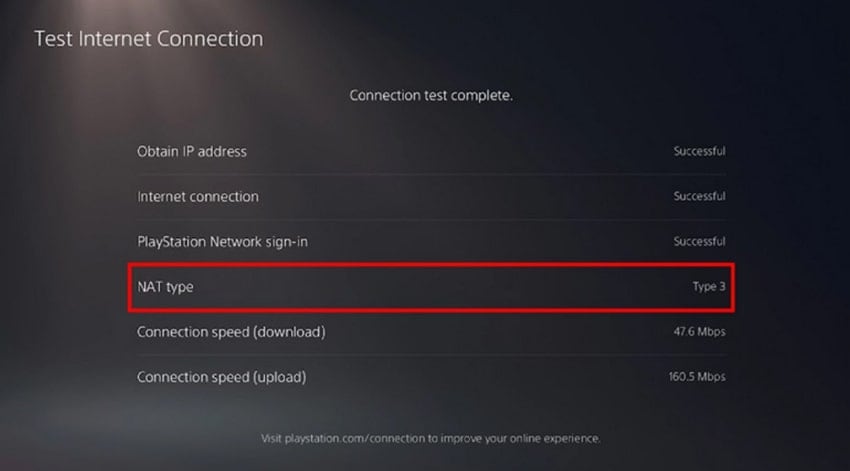
Task: Select the Connection speed (download) row
Action: tap(431, 332)
